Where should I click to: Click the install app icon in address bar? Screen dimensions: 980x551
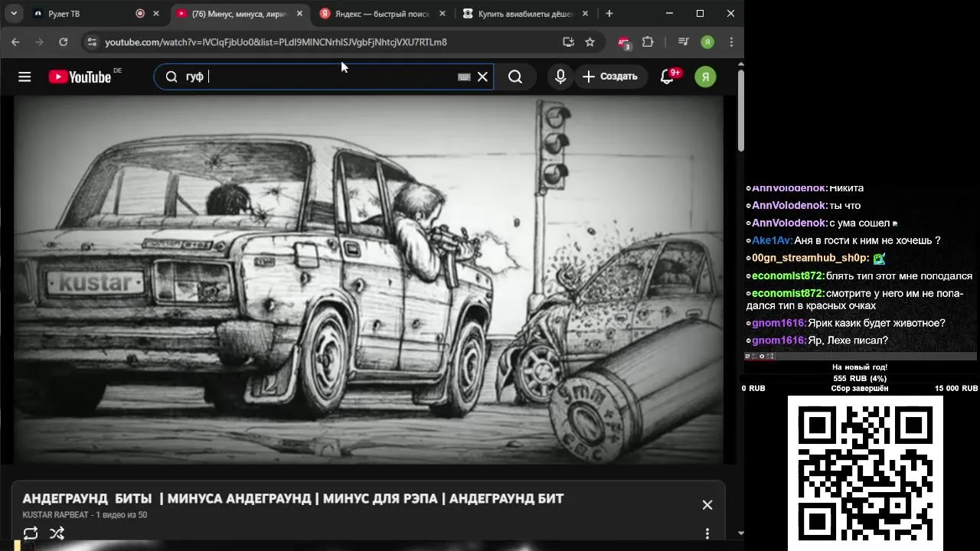(x=568, y=42)
